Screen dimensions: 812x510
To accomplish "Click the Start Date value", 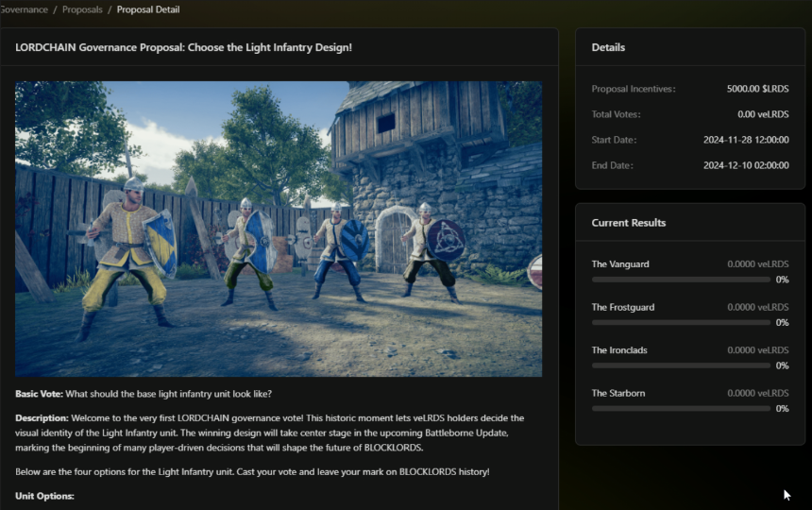I will [746, 140].
